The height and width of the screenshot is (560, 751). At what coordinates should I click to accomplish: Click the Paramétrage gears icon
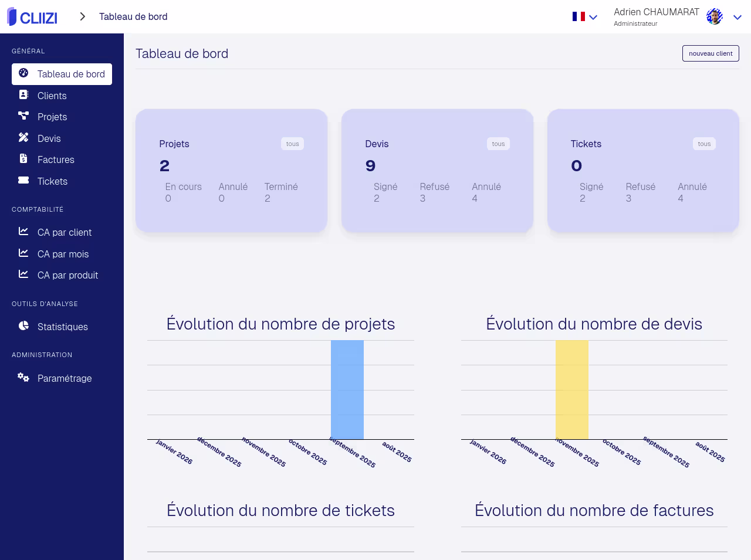[23, 378]
